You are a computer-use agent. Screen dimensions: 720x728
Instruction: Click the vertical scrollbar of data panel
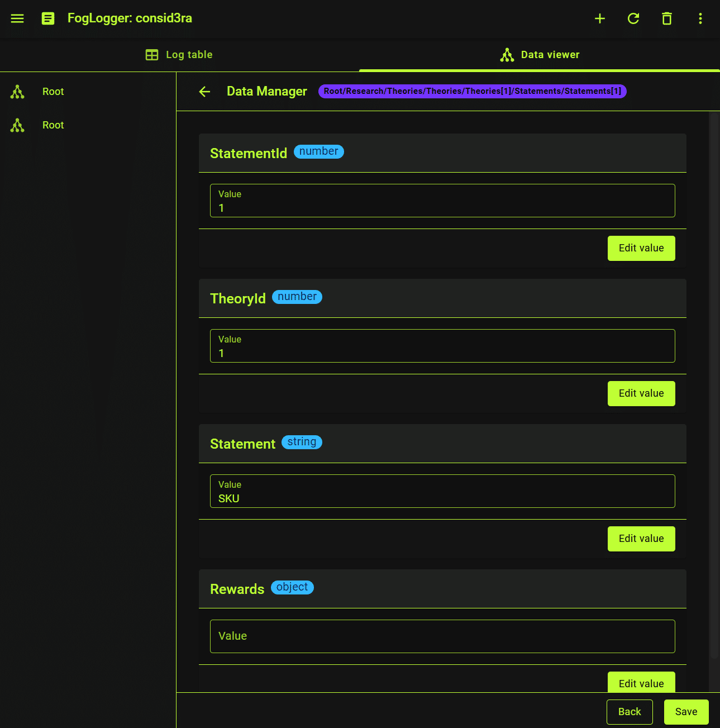(714, 386)
